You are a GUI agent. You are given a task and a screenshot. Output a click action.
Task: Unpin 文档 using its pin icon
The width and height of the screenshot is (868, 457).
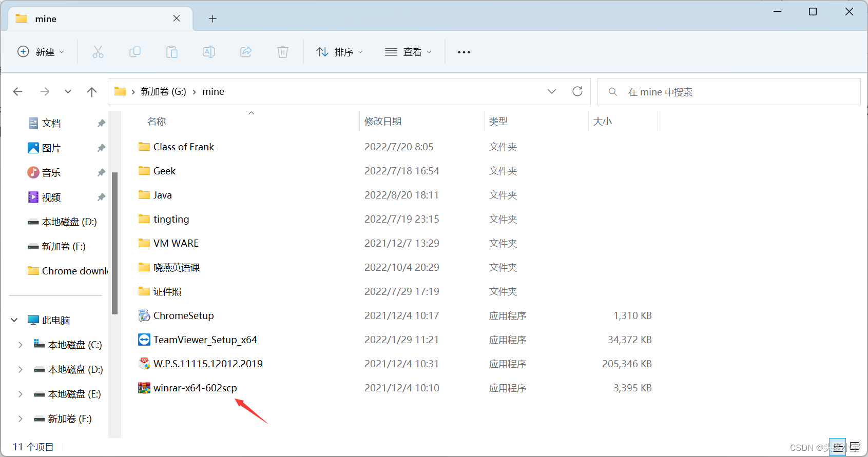click(101, 123)
